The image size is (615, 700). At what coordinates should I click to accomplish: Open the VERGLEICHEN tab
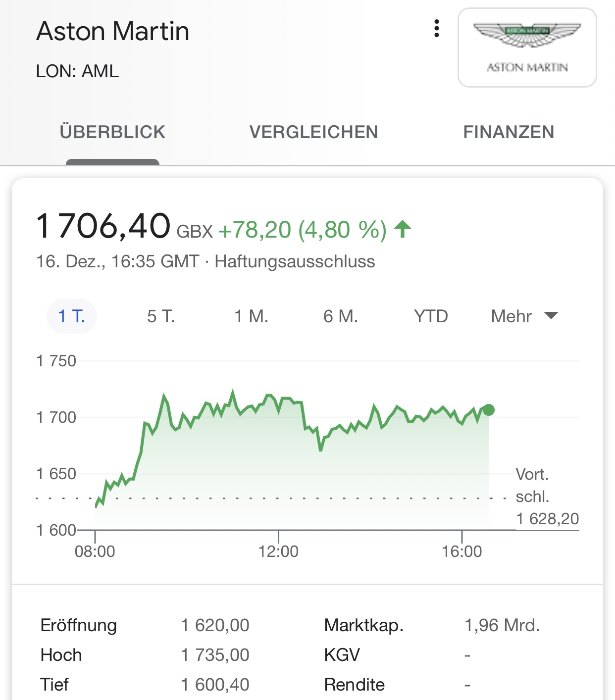tap(313, 132)
